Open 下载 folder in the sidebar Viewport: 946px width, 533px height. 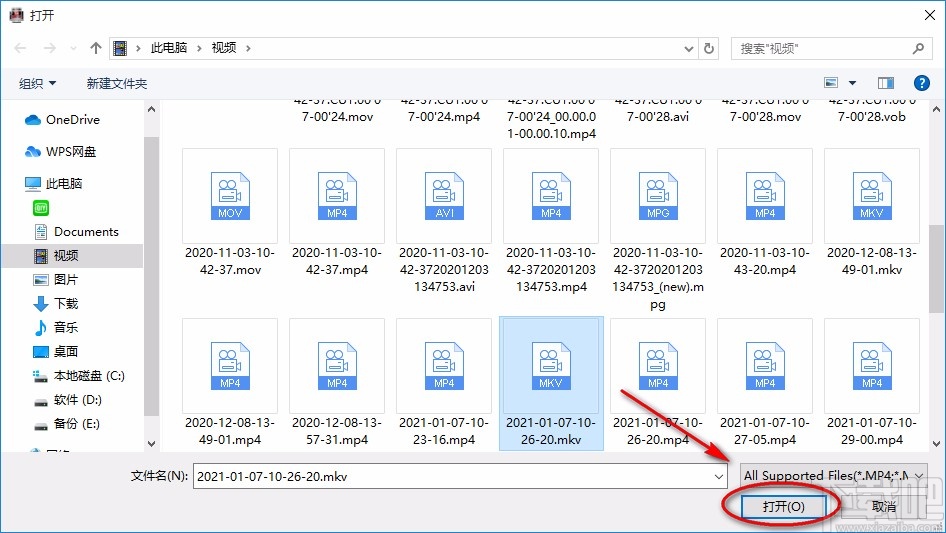pos(56,304)
